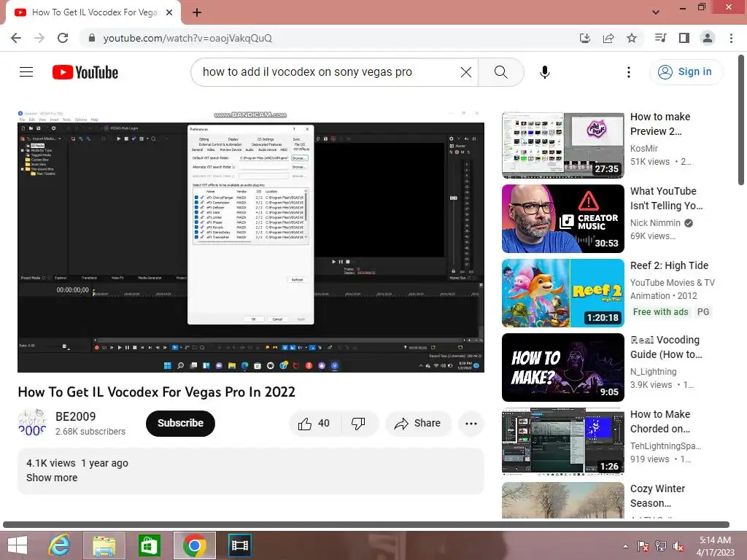Open Windows Start menu
The width and height of the screenshot is (747, 560).
(18, 545)
